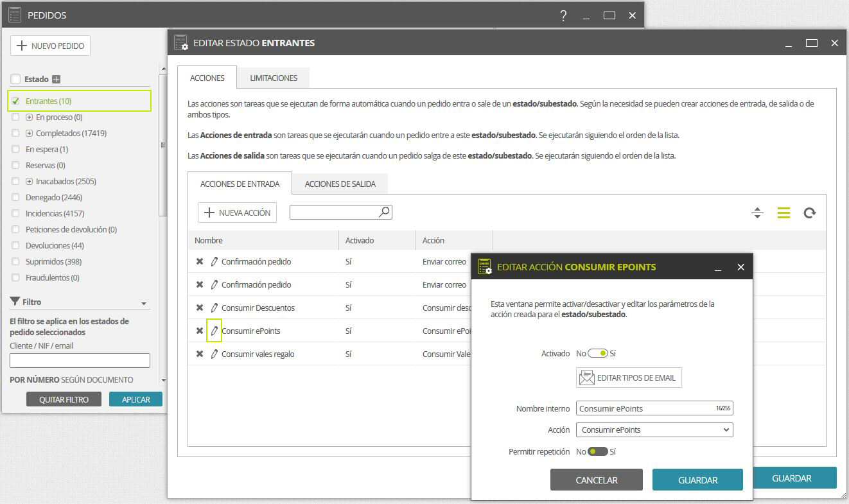Uncheck the Entrantes (10) checkbox
Viewport: 849px width, 504px height.
(x=15, y=101)
